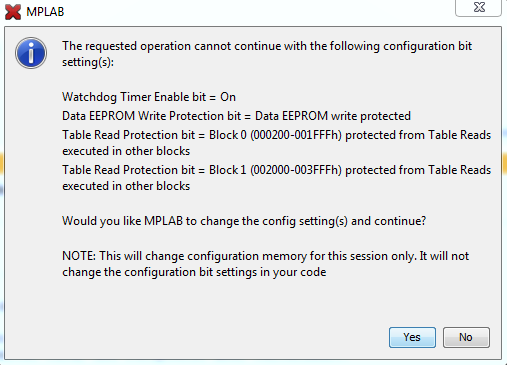Click the empty title bar beside MPLAB
The image size is (507, 365).
[260, 12]
